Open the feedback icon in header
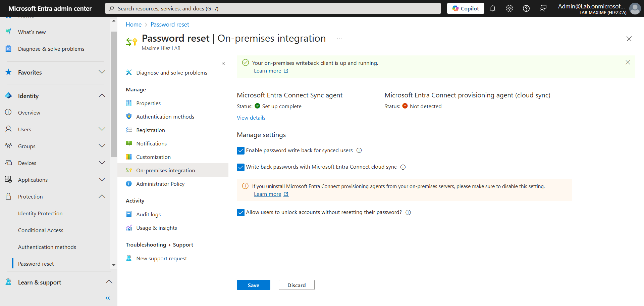This screenshot has height=306, width=644. (543, 8)
